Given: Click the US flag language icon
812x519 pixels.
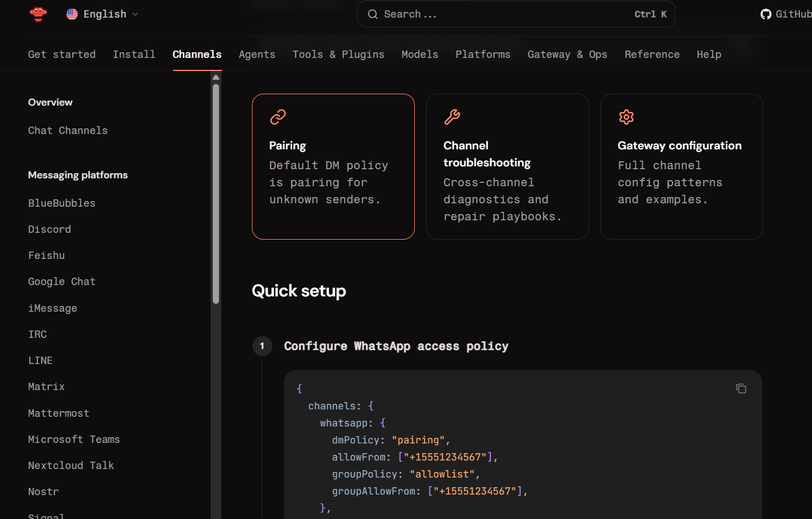Looking at the screenshot, I should click(72, 14).
